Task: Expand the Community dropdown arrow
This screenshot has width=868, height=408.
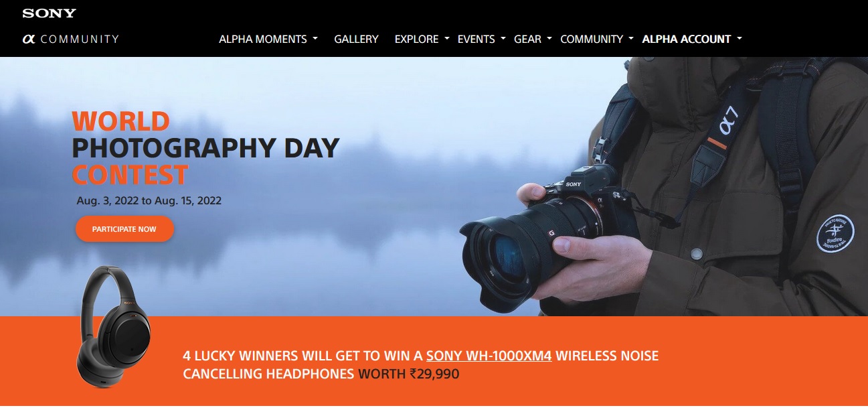Action: tap(631, 39)
